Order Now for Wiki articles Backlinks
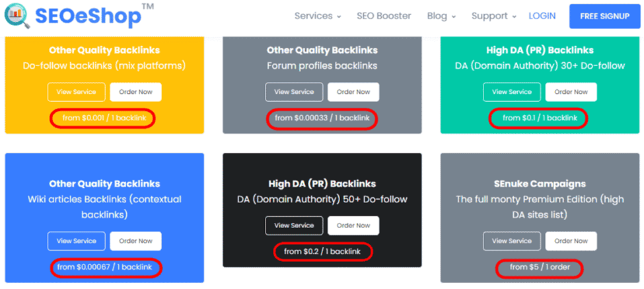This screenshot has width=644, height=289. click(x=135, y=241)
